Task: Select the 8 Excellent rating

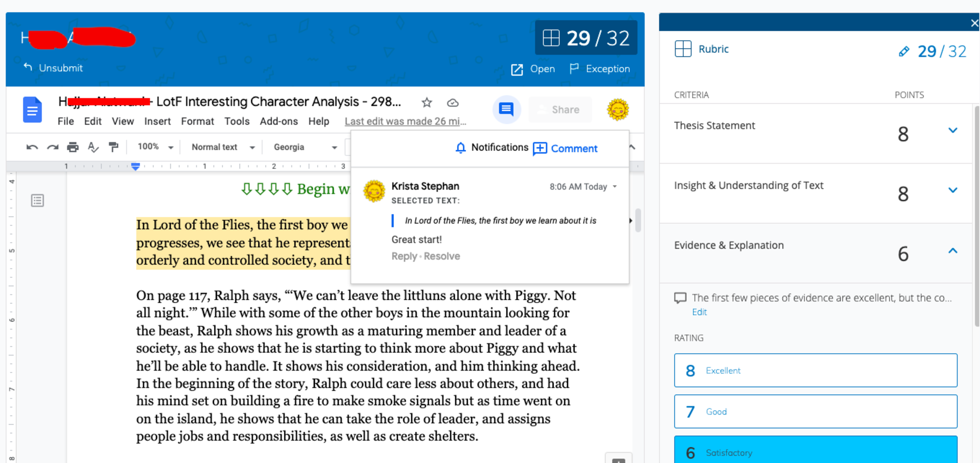Action: click(815, 370)
